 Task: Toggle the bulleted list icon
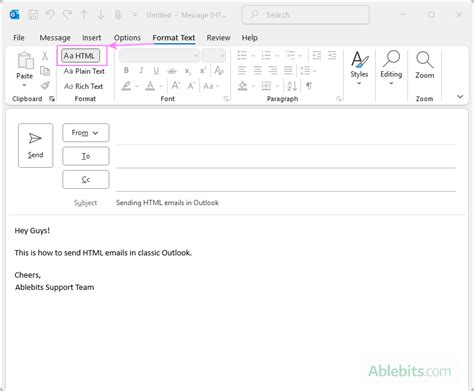coord(242,55)
